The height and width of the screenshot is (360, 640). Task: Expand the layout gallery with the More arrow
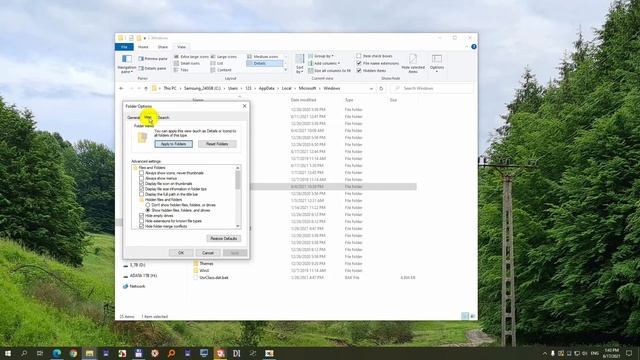tap(285, 70)
